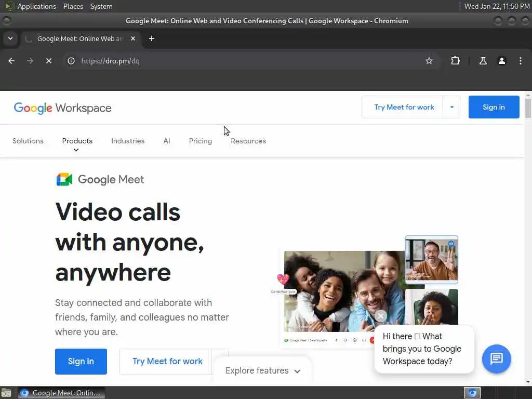Open the Resources nav item
This screenshot has width=532, height=399.
click(248, 141)
